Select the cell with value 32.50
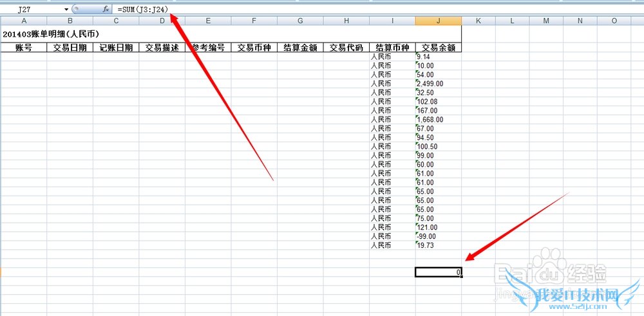The image size is (644, 316). 438,93
